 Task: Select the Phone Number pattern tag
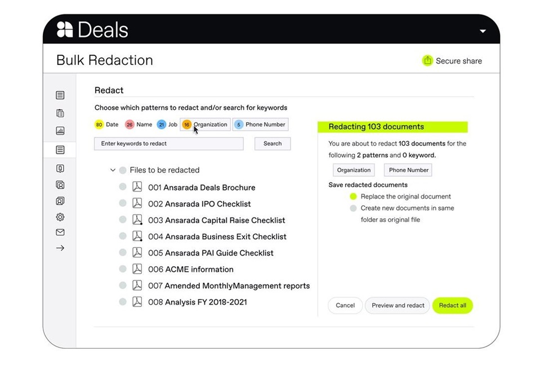(x=261, y=124)
